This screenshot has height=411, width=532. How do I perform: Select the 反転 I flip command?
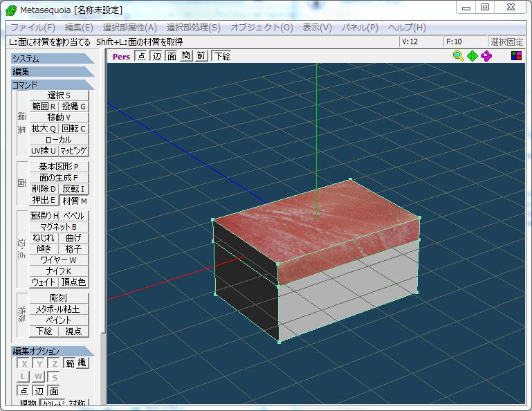(x=73, y=189)
